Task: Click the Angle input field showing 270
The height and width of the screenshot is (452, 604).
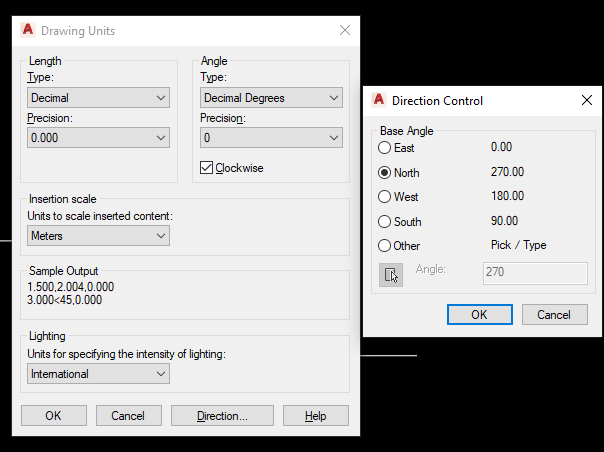Action: click(x=535, y=273)
